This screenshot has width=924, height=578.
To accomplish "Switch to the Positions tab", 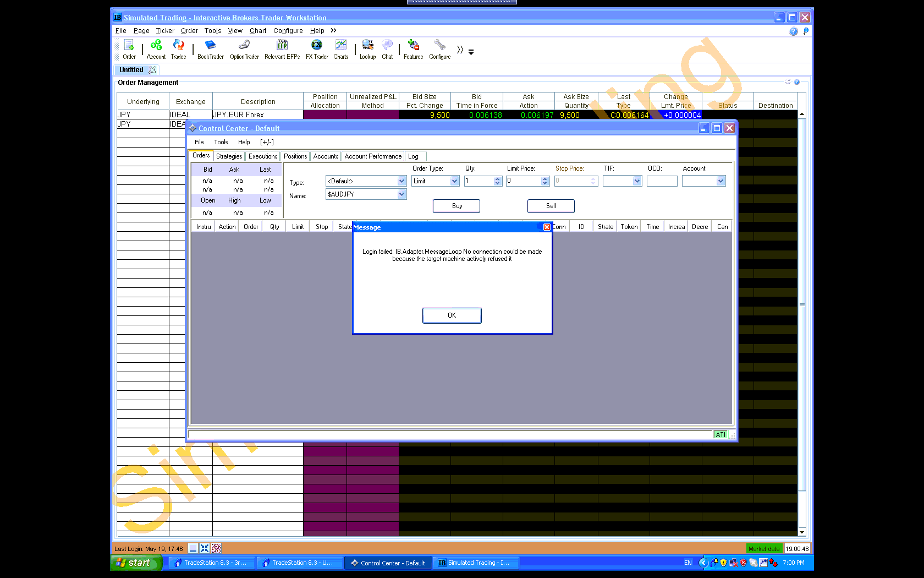I will (295, 156).
